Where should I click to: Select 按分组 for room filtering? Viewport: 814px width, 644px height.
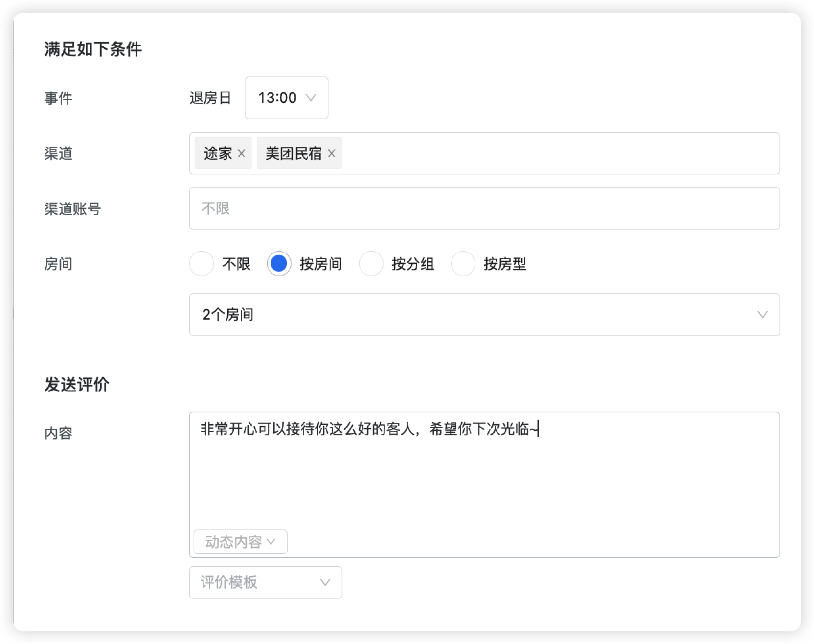pos(372,263)
